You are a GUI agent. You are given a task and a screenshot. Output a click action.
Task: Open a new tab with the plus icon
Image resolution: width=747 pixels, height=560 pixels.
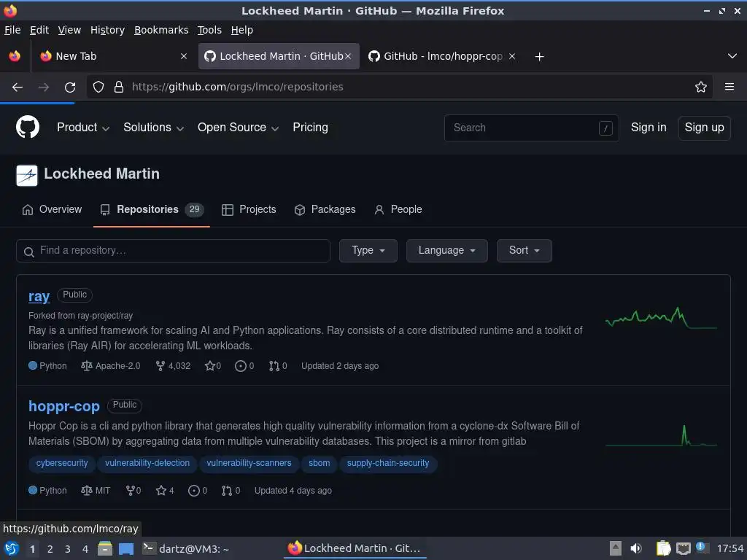539,57
